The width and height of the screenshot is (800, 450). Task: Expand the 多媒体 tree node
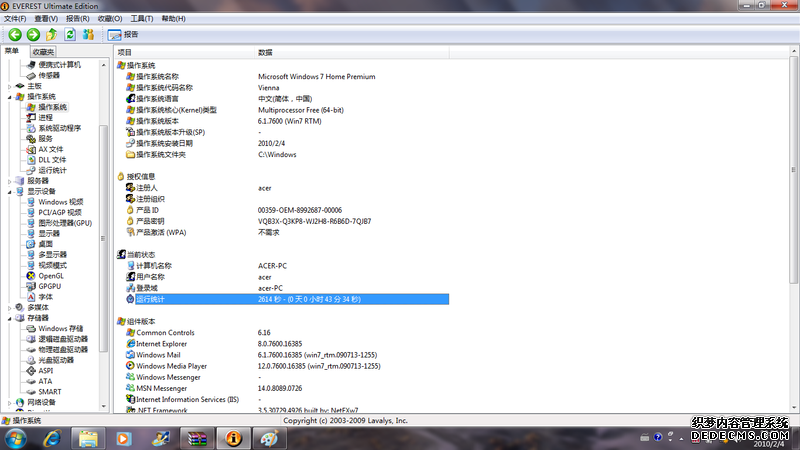[x=10, y=308]
